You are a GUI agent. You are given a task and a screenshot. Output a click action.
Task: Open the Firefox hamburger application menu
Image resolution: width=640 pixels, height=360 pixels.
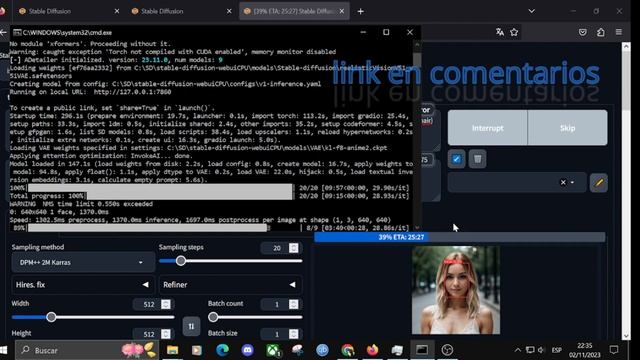[x=619, y=32]
